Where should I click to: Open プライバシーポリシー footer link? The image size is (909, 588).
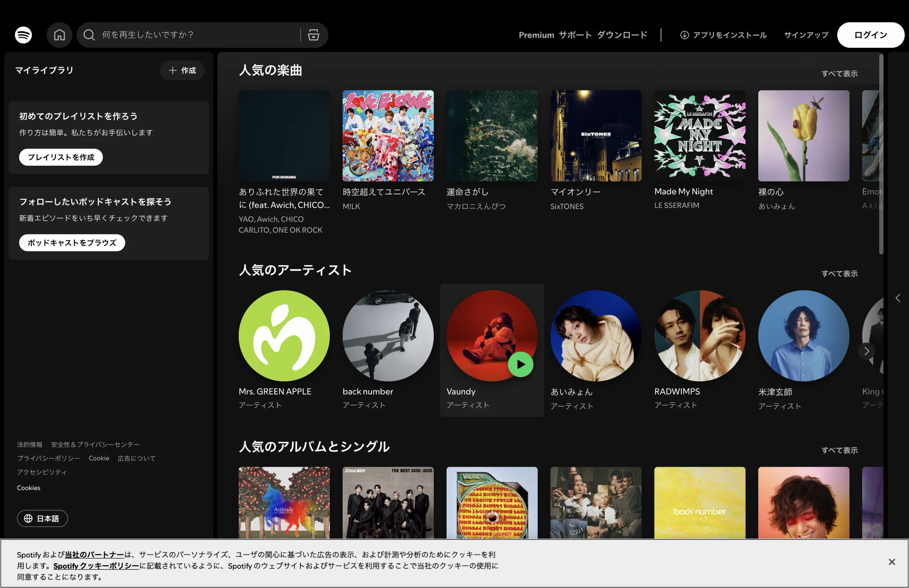(49, 458)
